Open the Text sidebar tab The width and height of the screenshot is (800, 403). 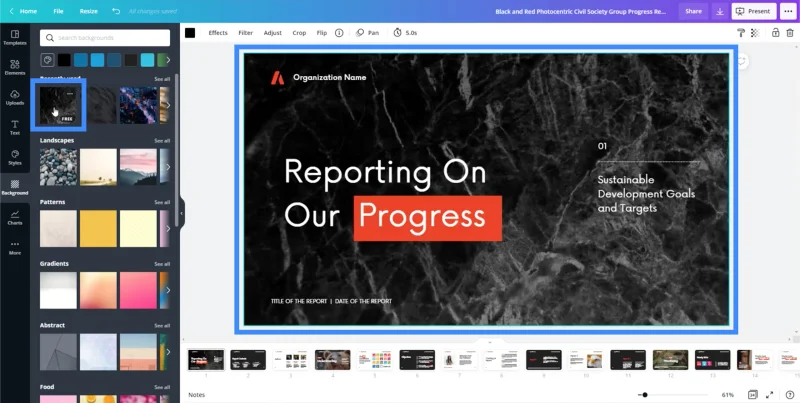click(x=15, y=128)
